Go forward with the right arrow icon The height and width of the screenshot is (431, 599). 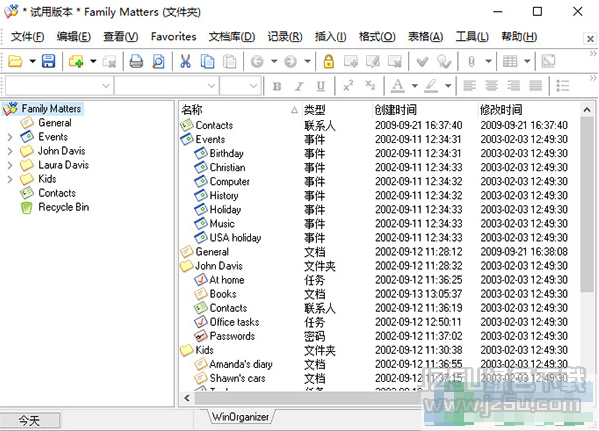point(291,61)
